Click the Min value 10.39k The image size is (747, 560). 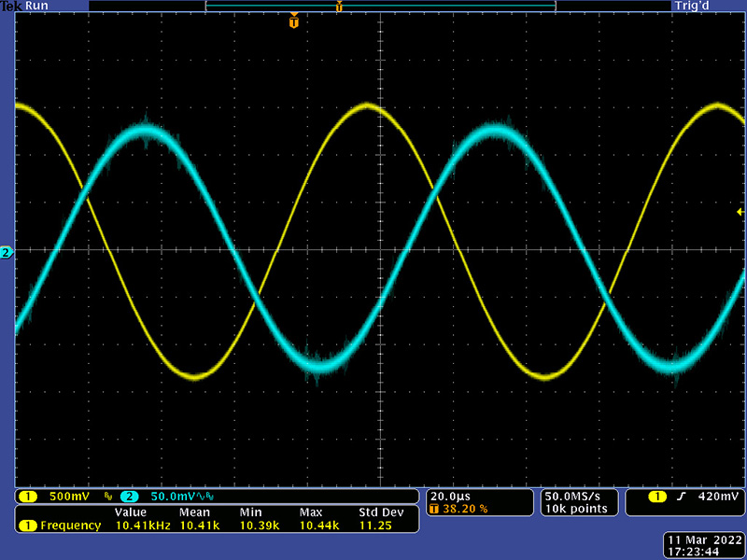(x=260, y=525)
